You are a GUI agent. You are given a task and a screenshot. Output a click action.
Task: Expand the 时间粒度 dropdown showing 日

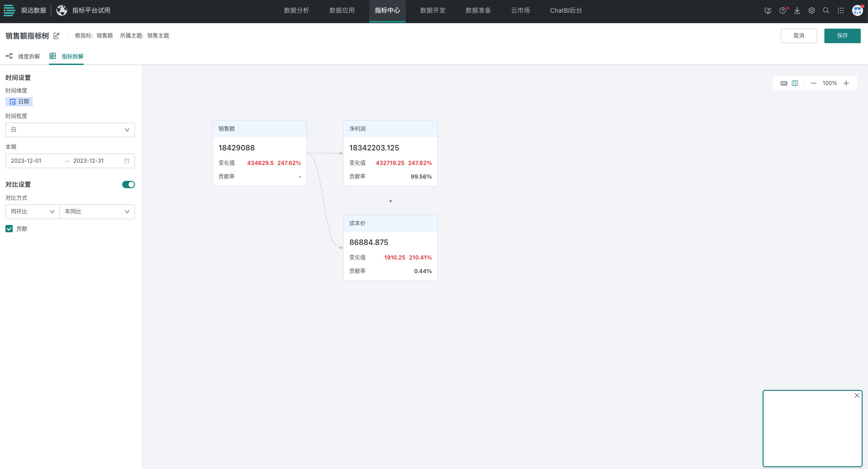point(70,130)
